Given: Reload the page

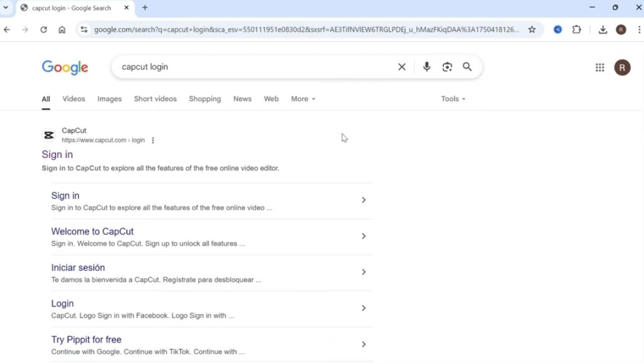Looking at the screenshot, I should [x=43, y=30].
